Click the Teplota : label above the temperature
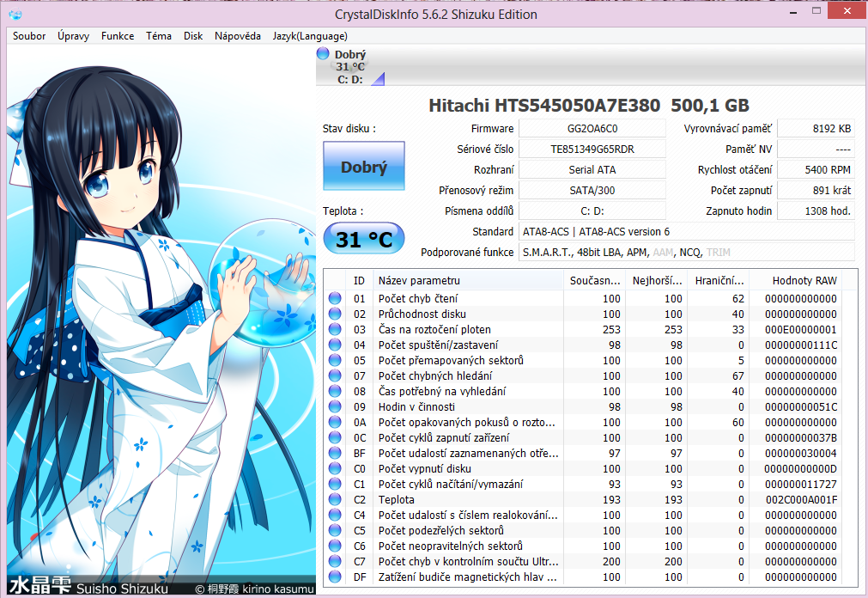This screenshot has width=868, height=598. pos(343,211)
